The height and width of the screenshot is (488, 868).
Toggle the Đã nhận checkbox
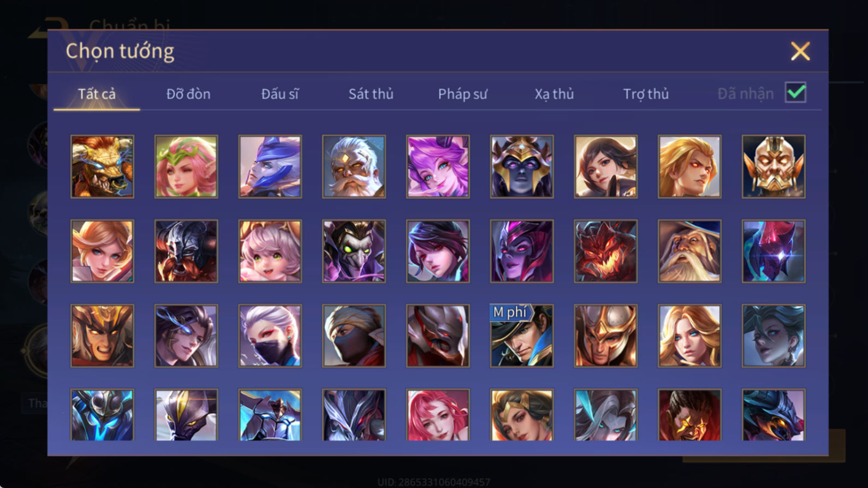tap(795, 93)
